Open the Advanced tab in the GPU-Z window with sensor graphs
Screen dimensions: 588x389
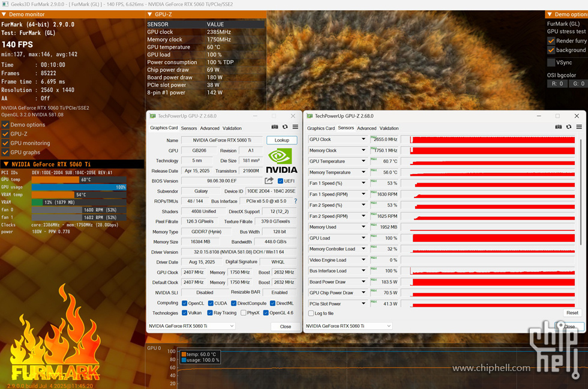367,128
